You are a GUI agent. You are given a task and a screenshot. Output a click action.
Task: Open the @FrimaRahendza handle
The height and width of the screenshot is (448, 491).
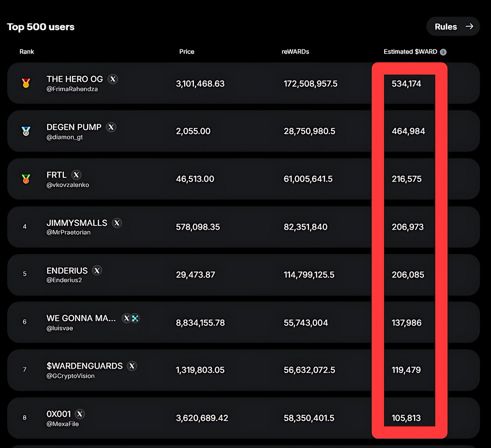point(72,89)
